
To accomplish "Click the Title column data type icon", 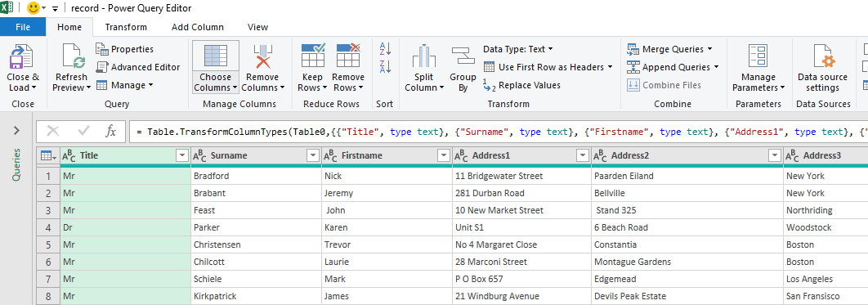I will [x=69, y=156].
